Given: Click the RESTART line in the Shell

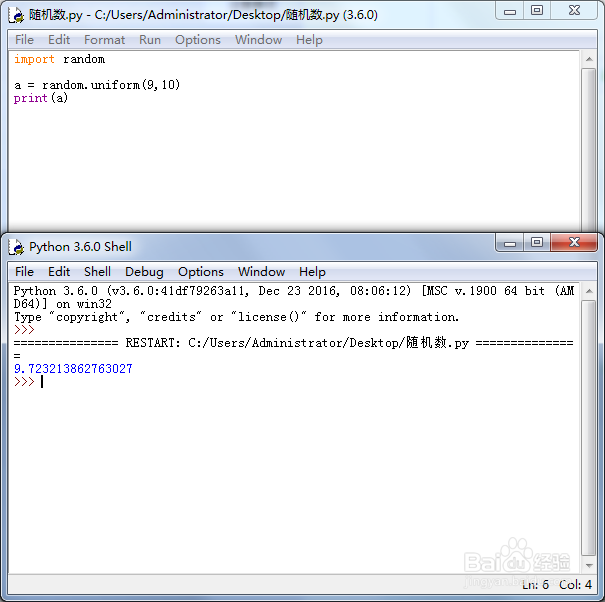Looking at the screenshot, I should click(x=293, y=343).
